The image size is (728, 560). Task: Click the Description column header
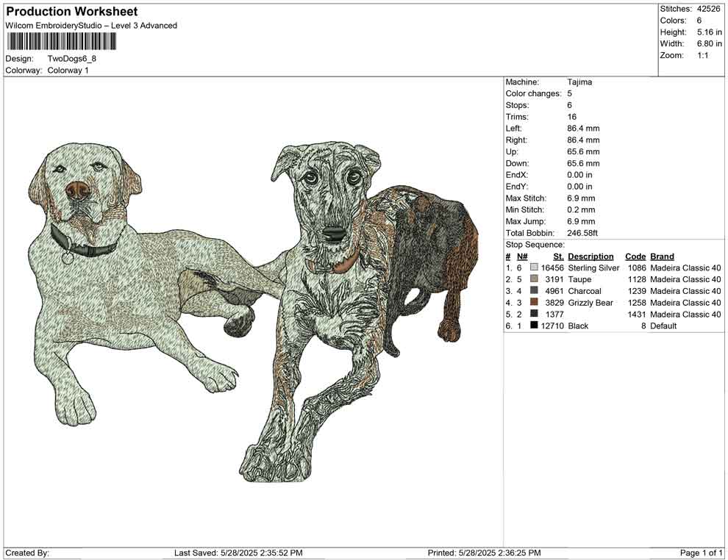[x=590, y=256]
